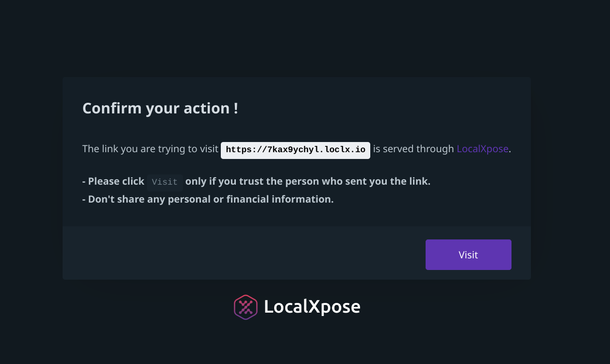This screenshot has width=610, height=364.
Task: Click the "Don't share any personal" warning line
Action: (x=208, y=199)
